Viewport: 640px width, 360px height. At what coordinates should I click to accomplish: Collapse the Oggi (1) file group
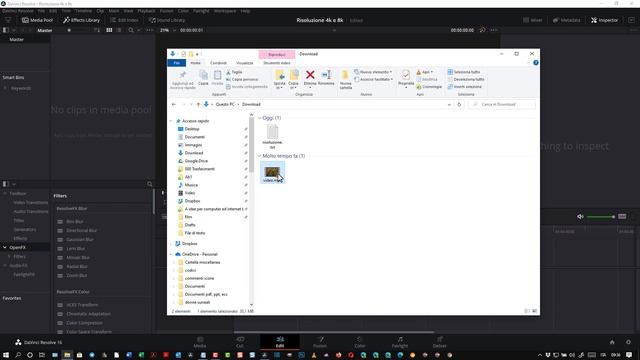(x=259, y=118)
